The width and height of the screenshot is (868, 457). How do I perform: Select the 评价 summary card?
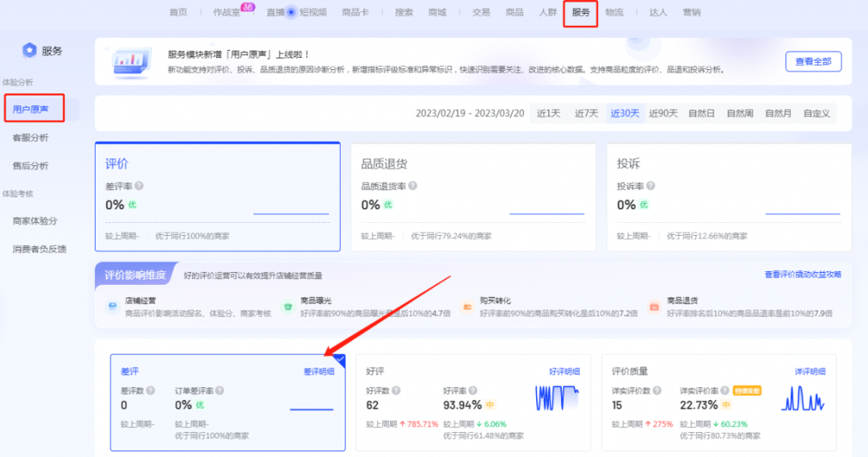click(x=218, y=196)
